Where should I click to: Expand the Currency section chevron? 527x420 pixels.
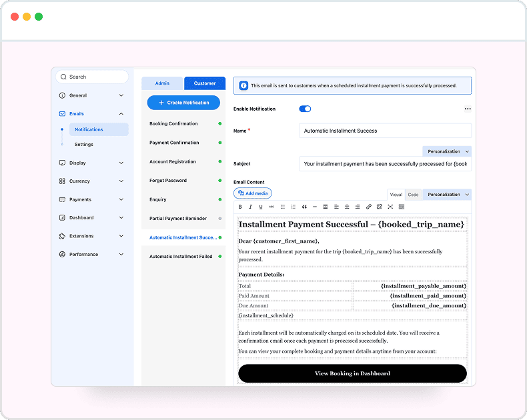(121, 181)
